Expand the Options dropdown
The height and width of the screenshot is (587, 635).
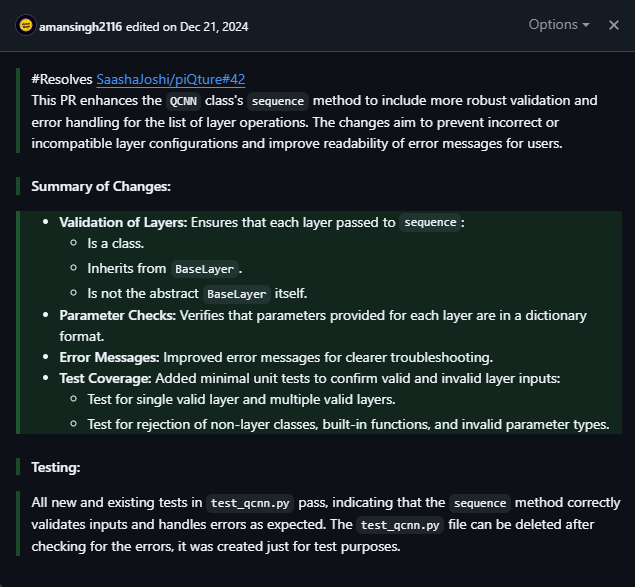point(558,25)
